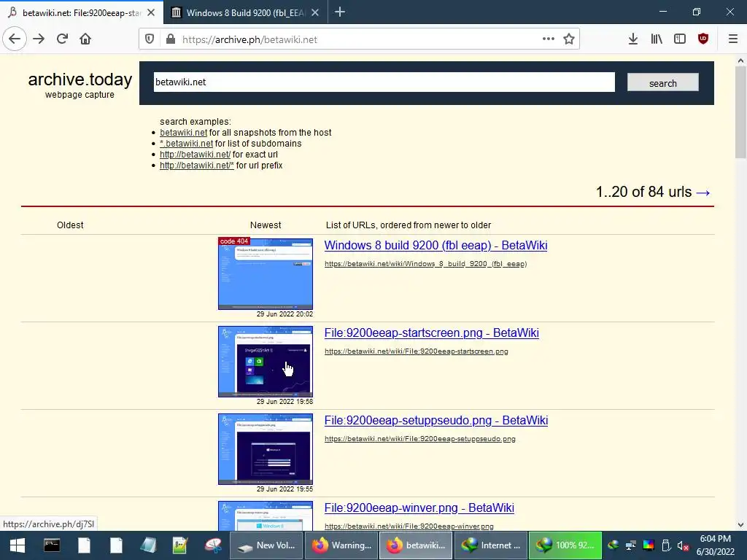
Task: Open the tracking protection shield icon
Action: coord(150,39)
